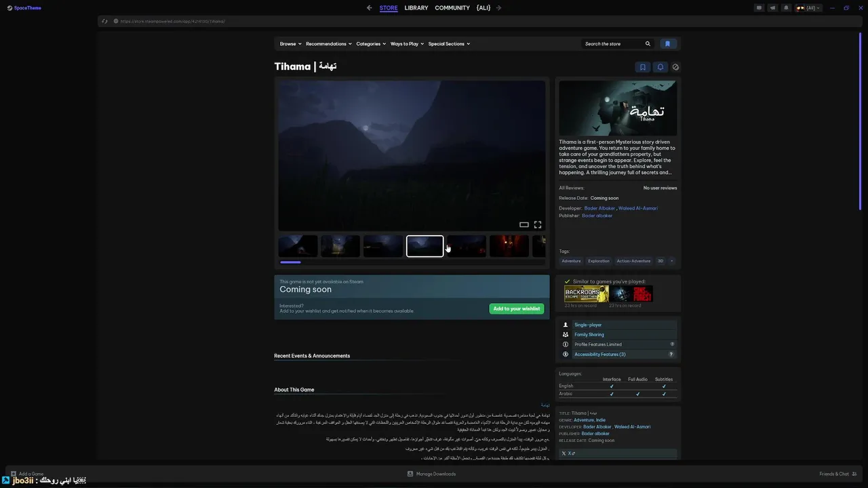Image resolution: width=868 pixels, height=488 pixels.
Task: Click Add a Game at bottom
Action: 27,474
